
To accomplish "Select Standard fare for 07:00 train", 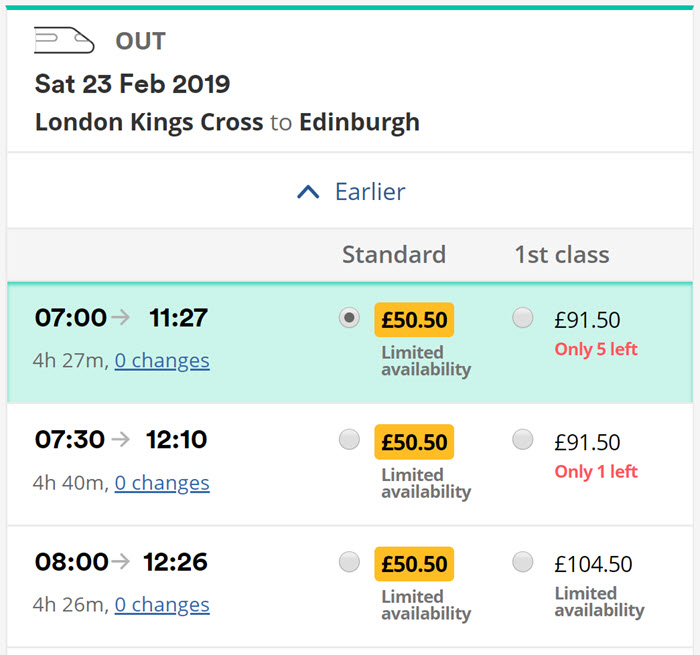I will click(349, 318).
